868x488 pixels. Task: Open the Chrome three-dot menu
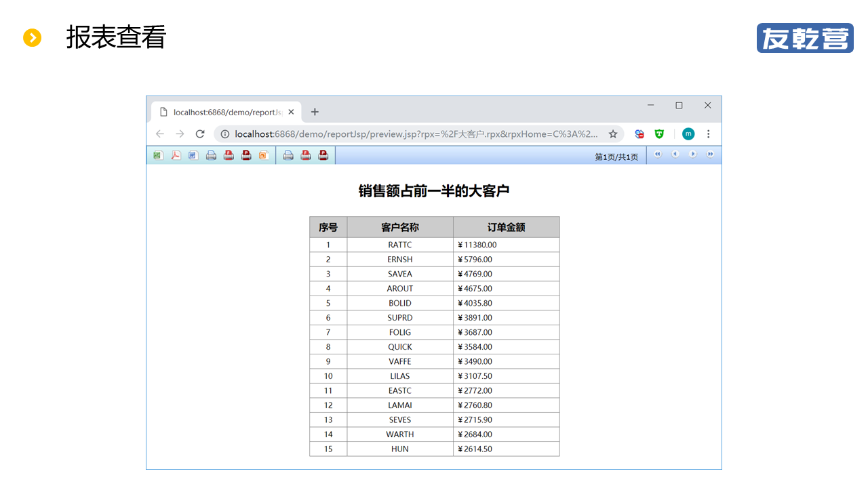tap(708, 134)
